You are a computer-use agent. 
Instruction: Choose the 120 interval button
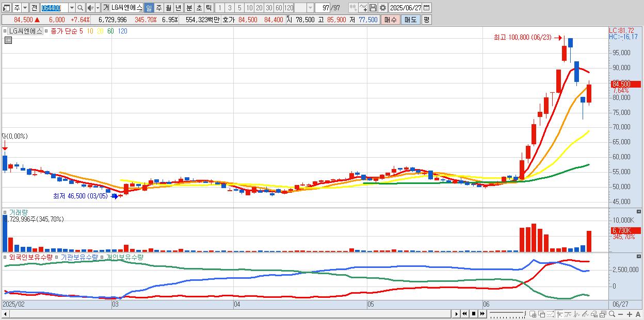(x=288, y=8)
